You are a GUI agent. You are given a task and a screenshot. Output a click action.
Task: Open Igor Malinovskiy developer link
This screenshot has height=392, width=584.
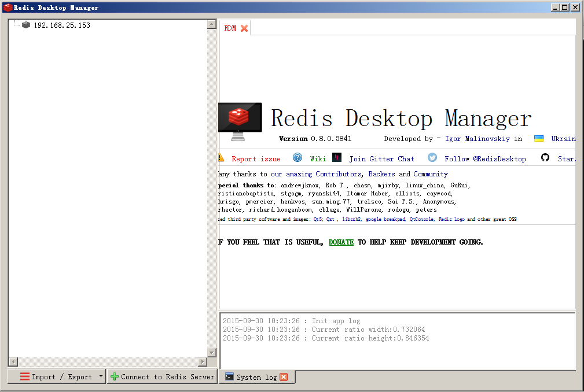point(477,139)
